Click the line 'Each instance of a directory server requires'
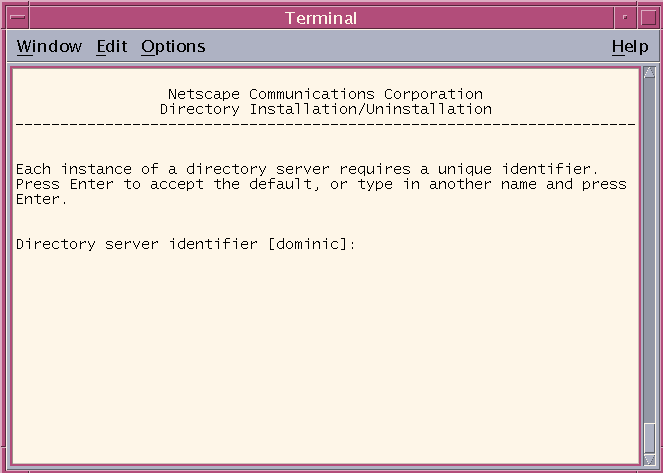The height and width of the screenshot is (473, 663). [x=307, y=169]
